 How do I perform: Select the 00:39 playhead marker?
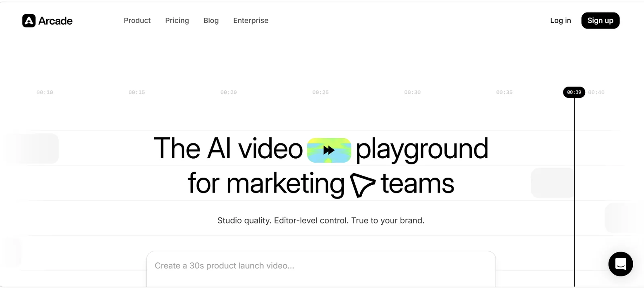[574, 92]
